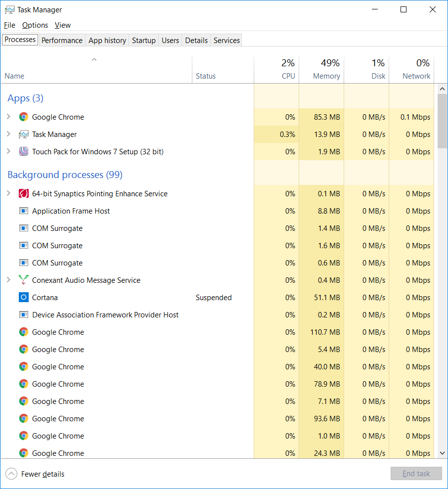Click the Fewer details arrow icon

(x=11, y=474)
